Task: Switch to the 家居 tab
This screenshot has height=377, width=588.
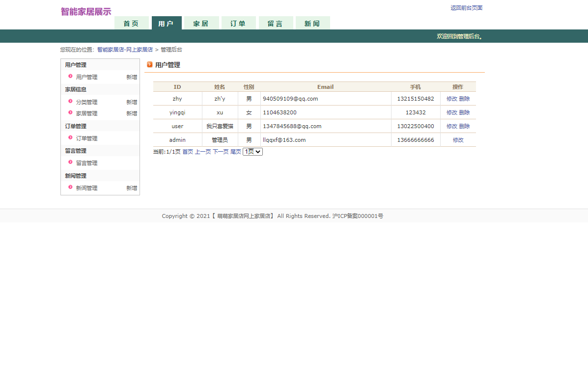Action: pyautogui.click(x=201, y=23)
